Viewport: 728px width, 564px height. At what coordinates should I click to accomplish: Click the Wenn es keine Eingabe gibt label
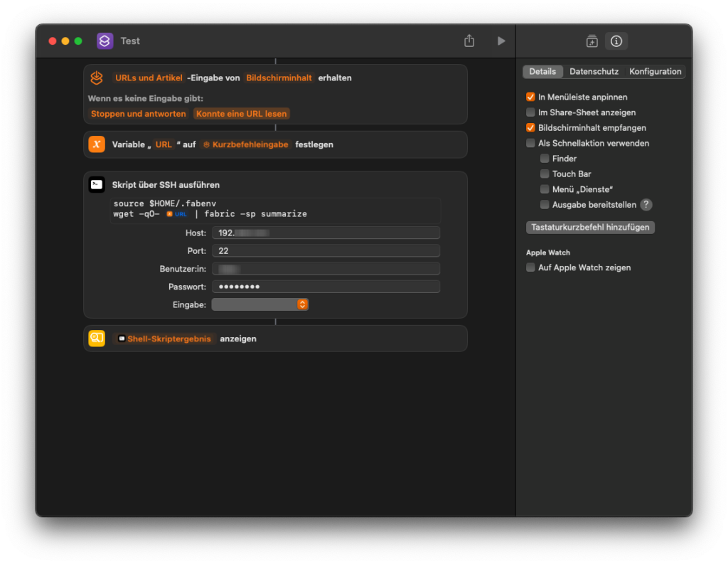145,98
